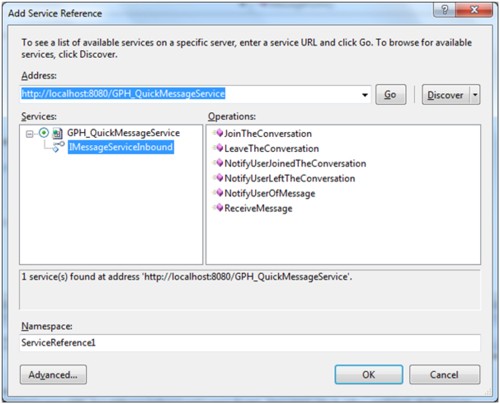Screen dimensions: 500x404
Task: Open the Discover button dropdown arrow
Action: click(x=475, y=95)
